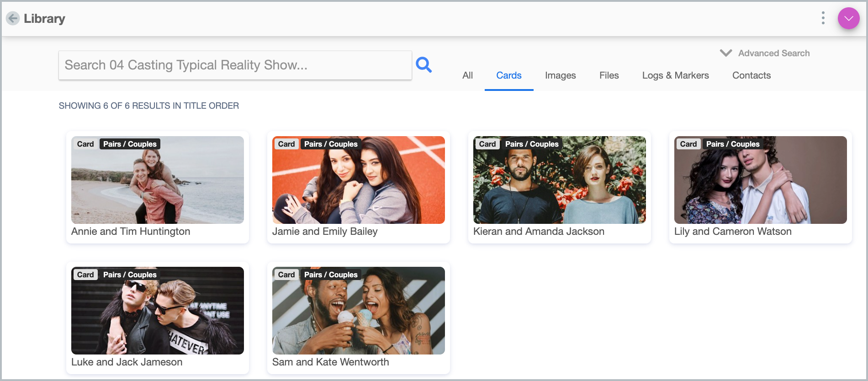Click the back arrow beside Library
This screenshot has width=868, height=381.
tap(13, 18)
